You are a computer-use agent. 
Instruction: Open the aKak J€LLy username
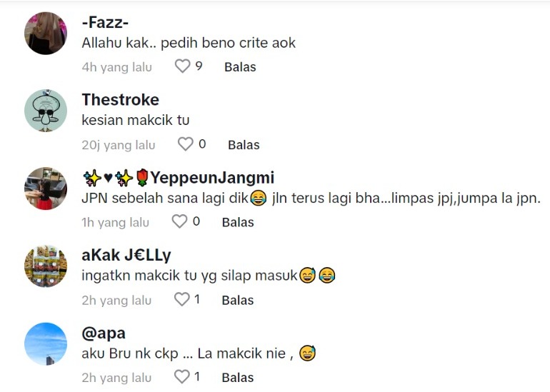pos(126,255)
